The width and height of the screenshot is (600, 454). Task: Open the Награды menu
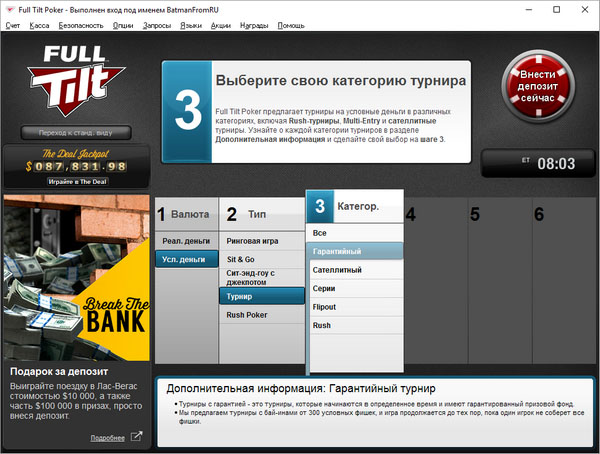(254, 25)
